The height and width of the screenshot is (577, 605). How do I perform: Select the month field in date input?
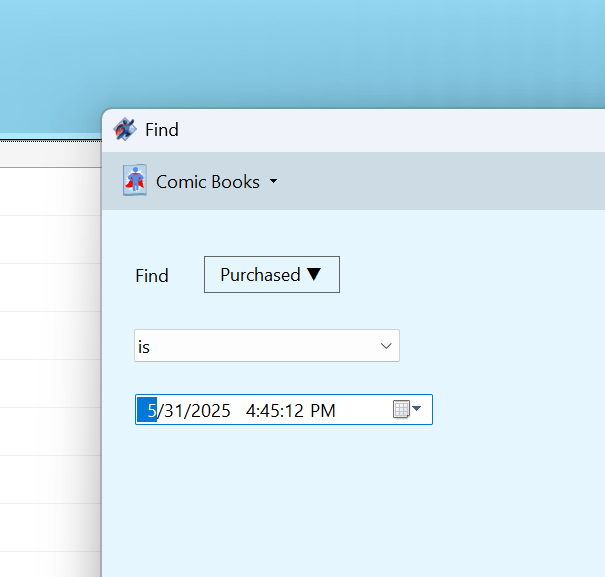click(x=148, y=410)
